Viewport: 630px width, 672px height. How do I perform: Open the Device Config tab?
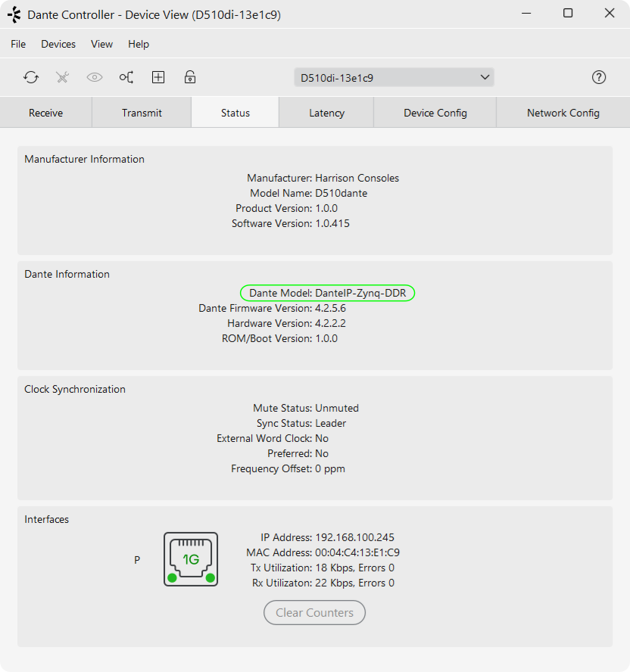pos(435,113)
